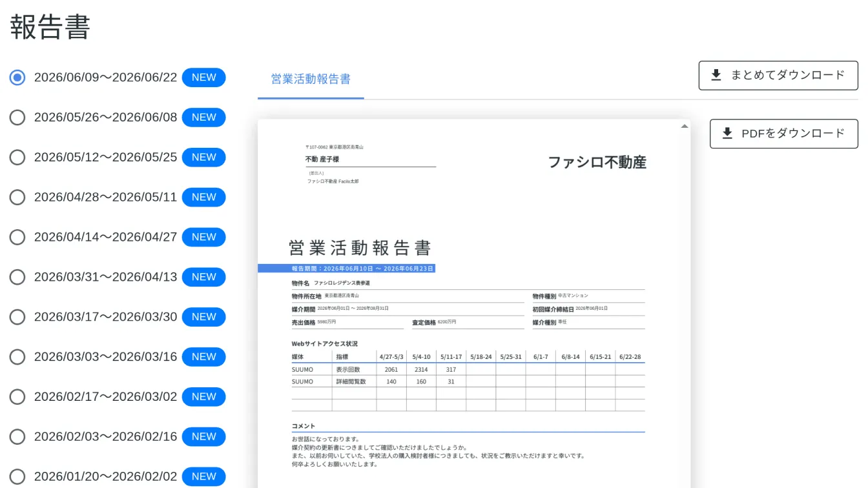This screenshot has height=488, width=868.
Task: Click NEW badge next to 2026/02/17～2026/03/02
Action: [203, 396]
